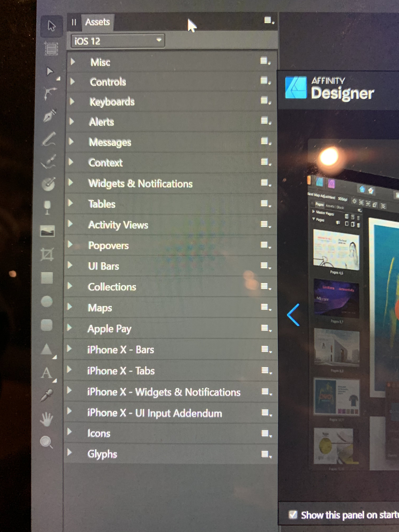
Task: Toggle Show this panel on startup checkbox
Action: (293, 514)
